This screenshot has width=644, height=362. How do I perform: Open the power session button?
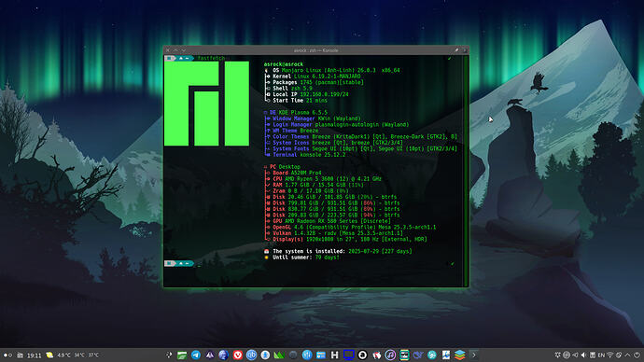(x=637, y=355)
